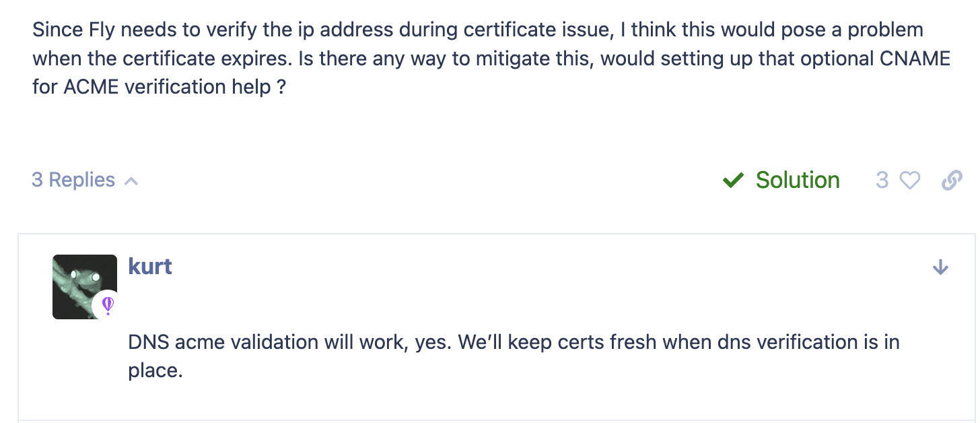Viewport: 980px width, 423px height.
Task: Click the 3 Replies text
Action: click(x=73, y=180)
